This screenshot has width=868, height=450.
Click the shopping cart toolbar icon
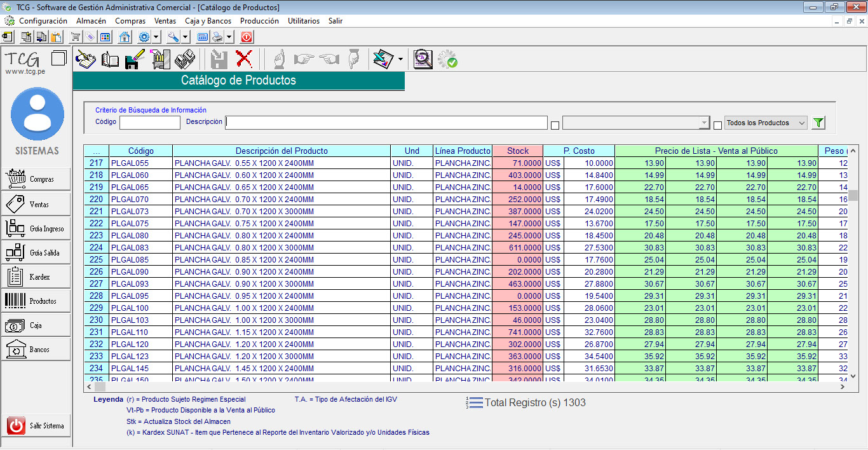[x=76, y=37]
